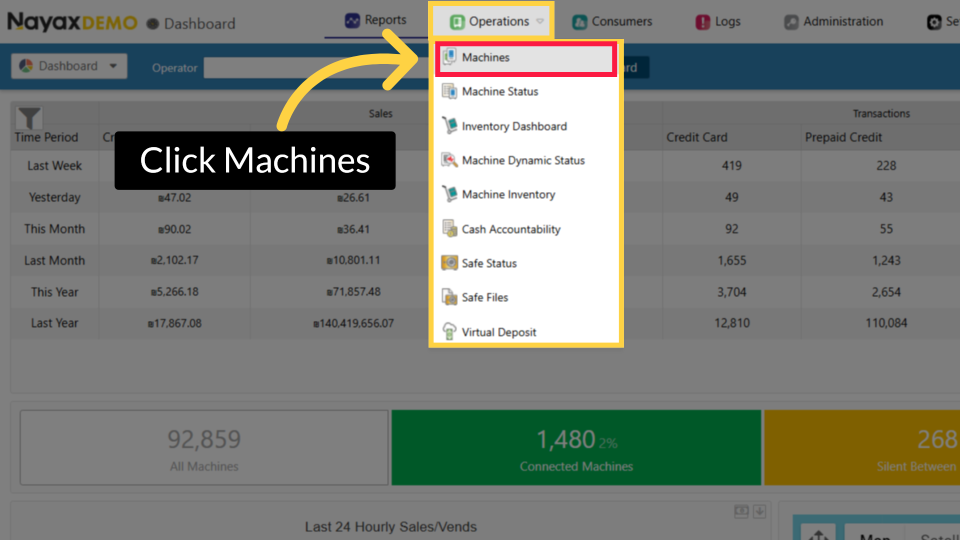Click the Machines icon in the dropdown
This screenshot has height=540, width=960.
(x=449, y=58)
